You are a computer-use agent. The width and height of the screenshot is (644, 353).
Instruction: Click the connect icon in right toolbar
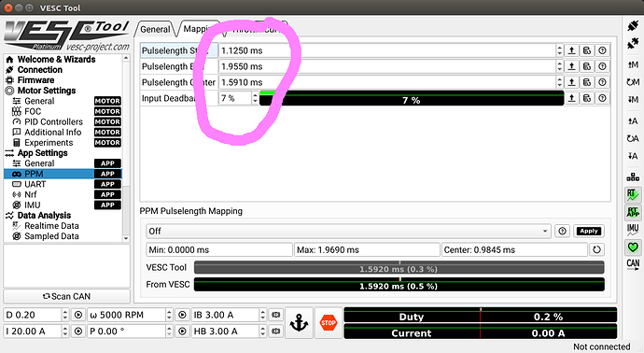tap(633, 25)
